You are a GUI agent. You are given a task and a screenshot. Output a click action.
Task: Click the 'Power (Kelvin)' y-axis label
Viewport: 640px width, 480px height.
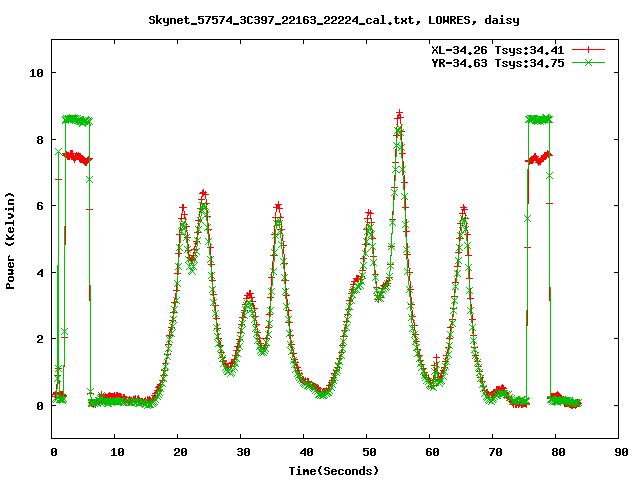point(10,241)
